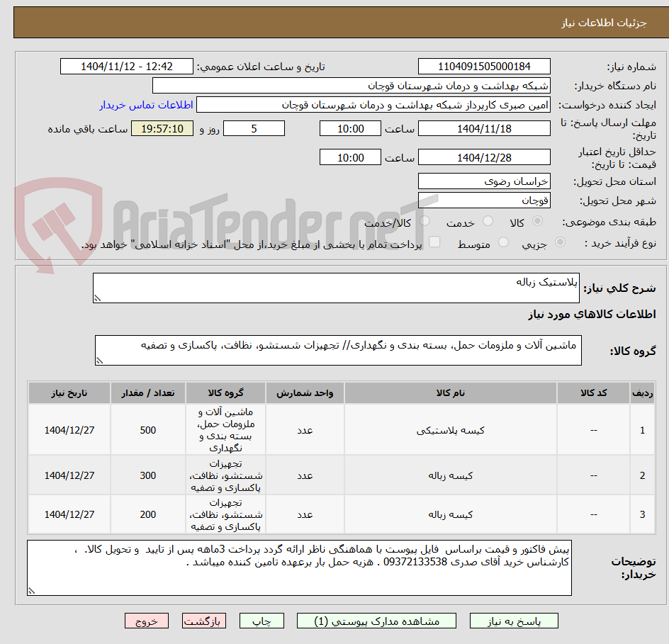Click the price validity date 1404/12/28 field
Screen dimensions: 669x644
tap(484, 157)
